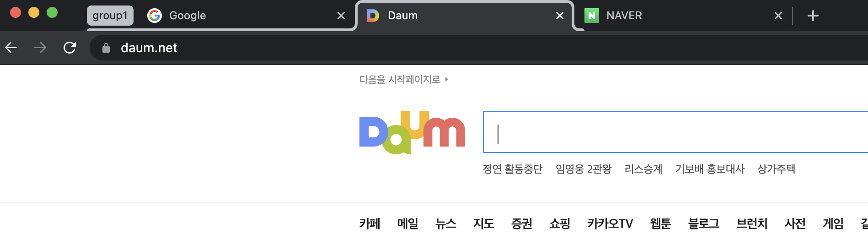Open trending search '정연 활동중단'
The width and height of the screenshot is (868, 240).
[x=513, y=169]
